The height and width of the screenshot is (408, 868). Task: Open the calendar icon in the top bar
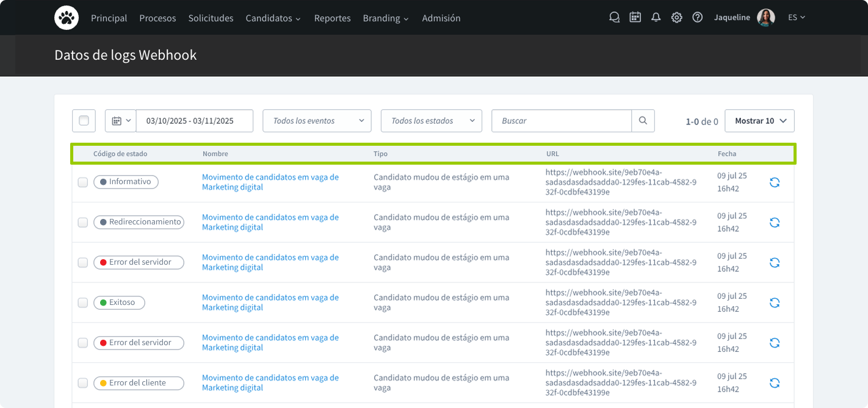click(635, 17)
